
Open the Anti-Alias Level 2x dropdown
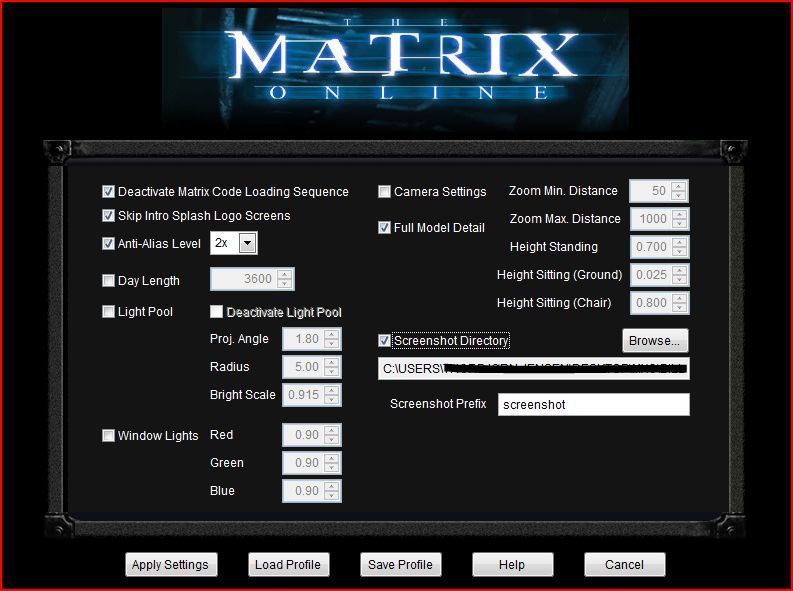click(x=247, y=243)
